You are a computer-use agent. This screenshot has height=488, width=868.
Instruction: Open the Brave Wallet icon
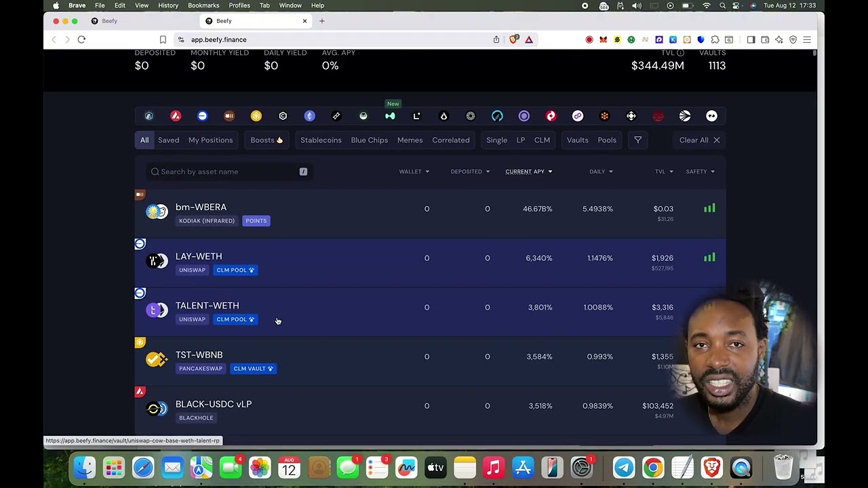[765, 39]
